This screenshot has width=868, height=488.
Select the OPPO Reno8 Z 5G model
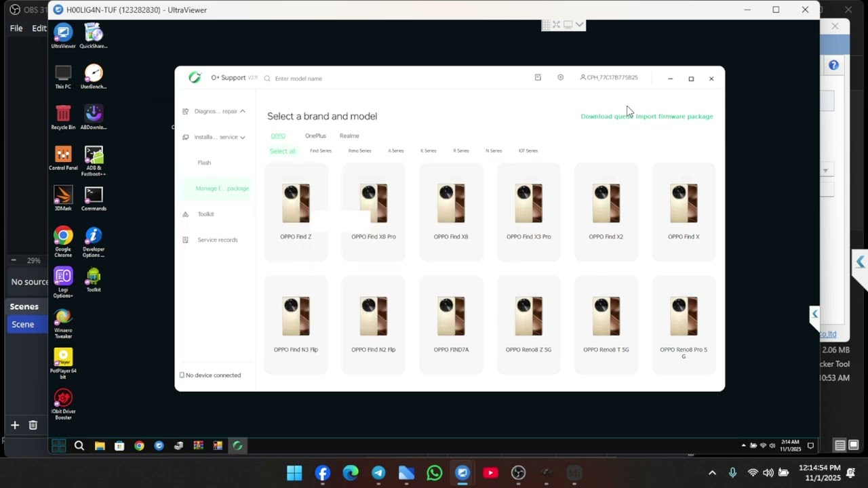528,325
